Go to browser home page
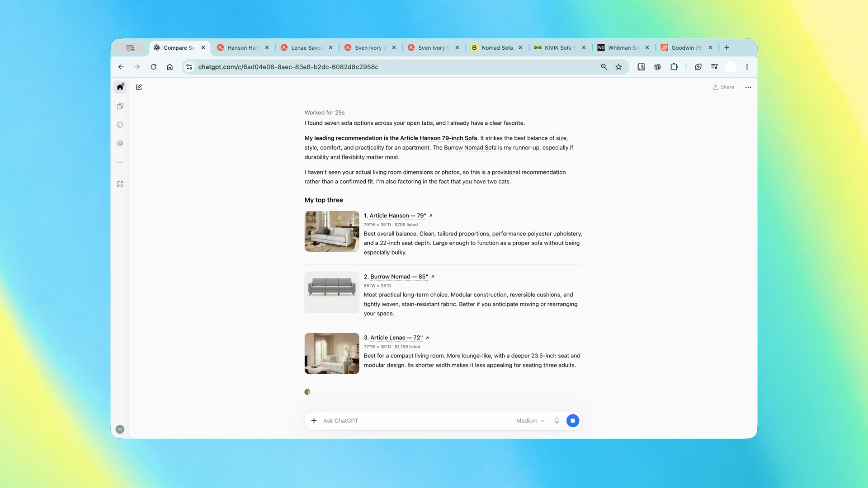The width and height of the screenshot is (868, 488). coord(170,67)
